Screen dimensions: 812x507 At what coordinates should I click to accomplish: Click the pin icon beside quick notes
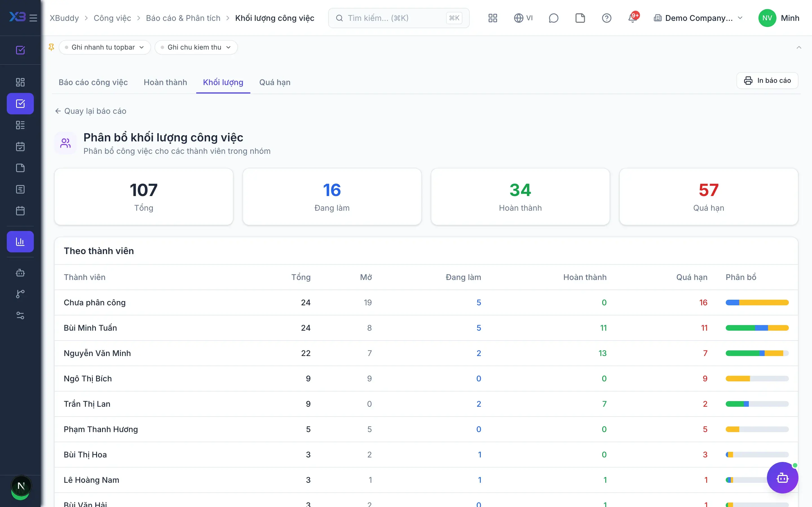click(x=51, y=47)
